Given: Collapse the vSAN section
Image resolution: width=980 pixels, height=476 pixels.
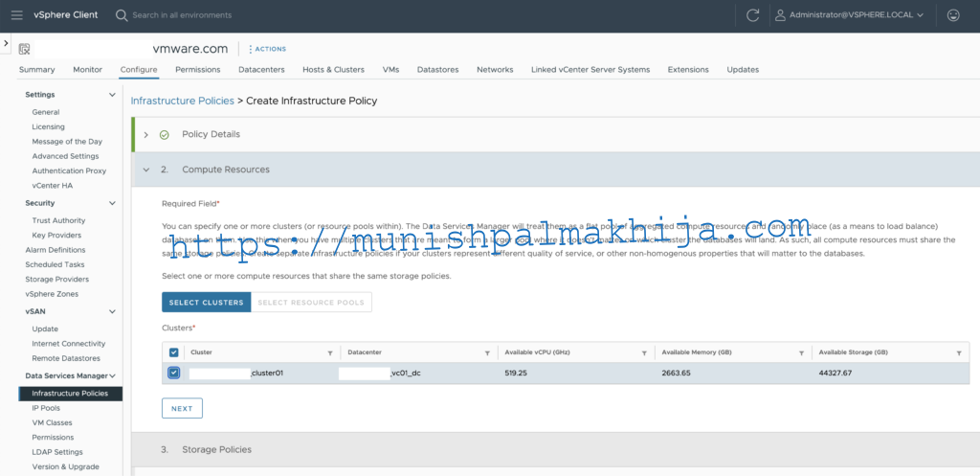Looking at the screenshot, I should tap(113, 311).
